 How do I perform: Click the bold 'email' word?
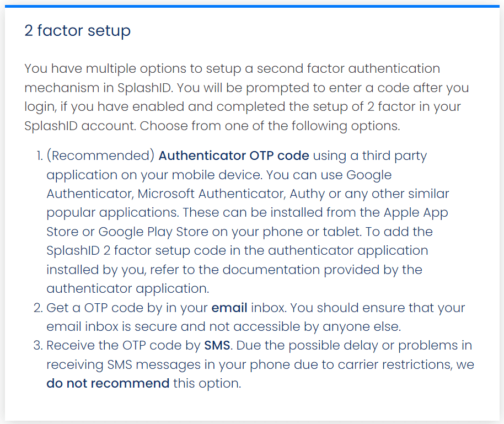coord(229,308)
